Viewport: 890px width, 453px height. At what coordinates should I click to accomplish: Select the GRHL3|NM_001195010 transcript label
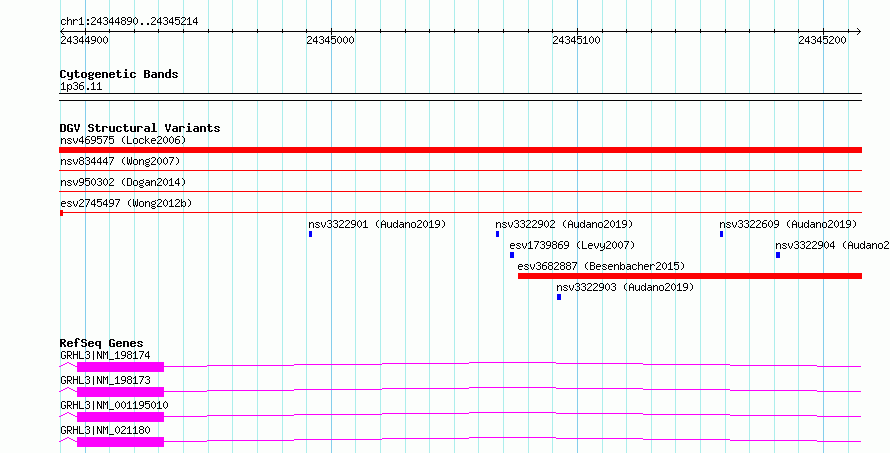pos(114,405)
